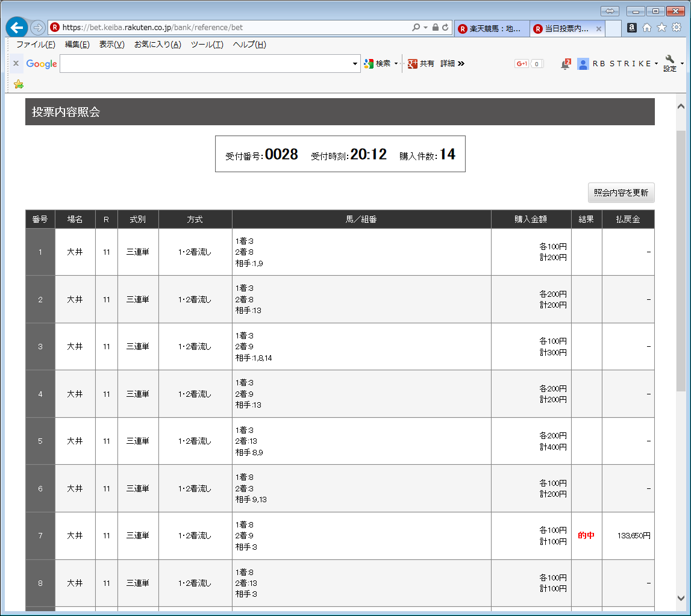Viewport: 691px width, 616px height.
Task: Click the 購入件数 14 text
Action: 428,155
